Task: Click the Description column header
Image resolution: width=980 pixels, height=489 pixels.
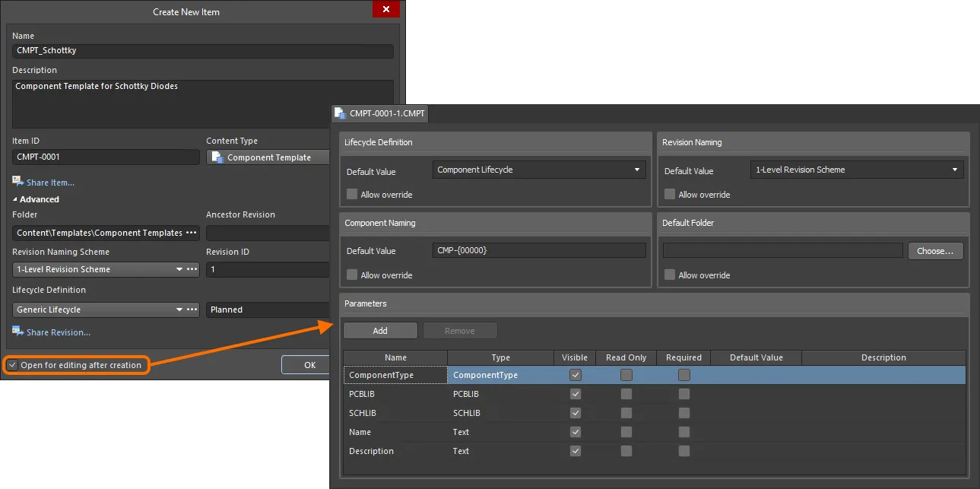Action: click(x=883, y=357)
